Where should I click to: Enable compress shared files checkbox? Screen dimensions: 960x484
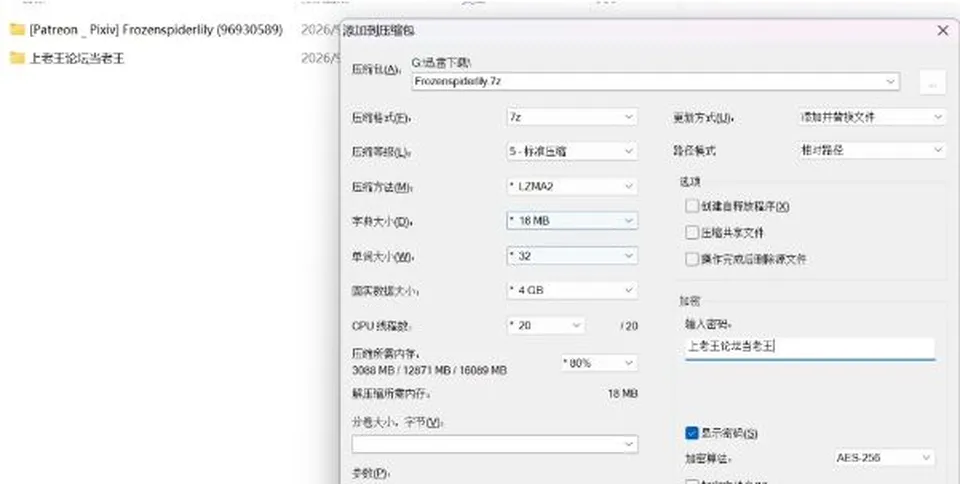tap(692, 233)
